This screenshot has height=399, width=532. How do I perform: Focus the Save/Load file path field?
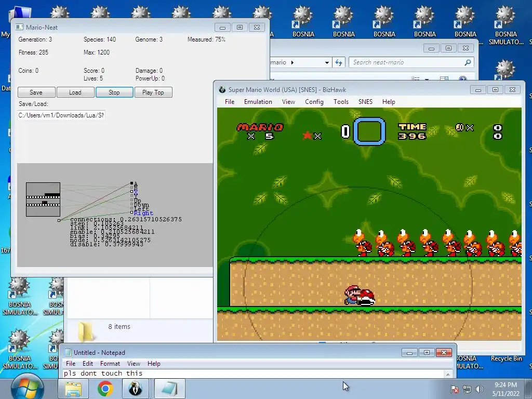click(x=61, y=115)
